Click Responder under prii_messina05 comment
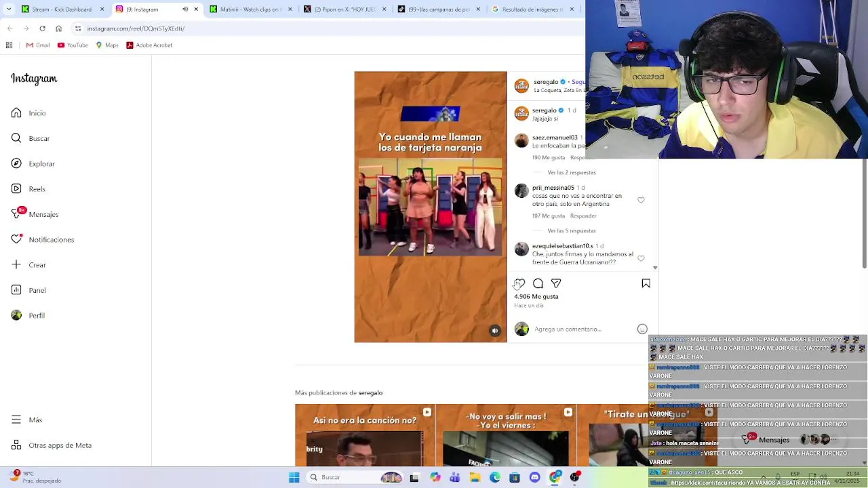Image resolution: width=868 pixels, height=488 pixels. point(583,216)
